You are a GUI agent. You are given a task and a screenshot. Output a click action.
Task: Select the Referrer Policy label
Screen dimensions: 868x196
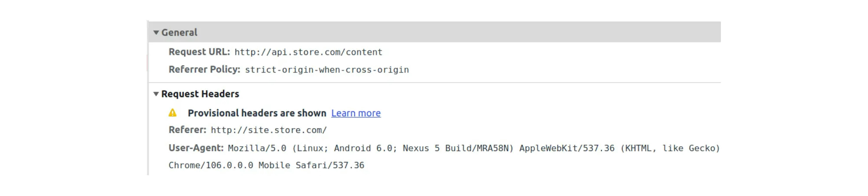tap(204, 70)
